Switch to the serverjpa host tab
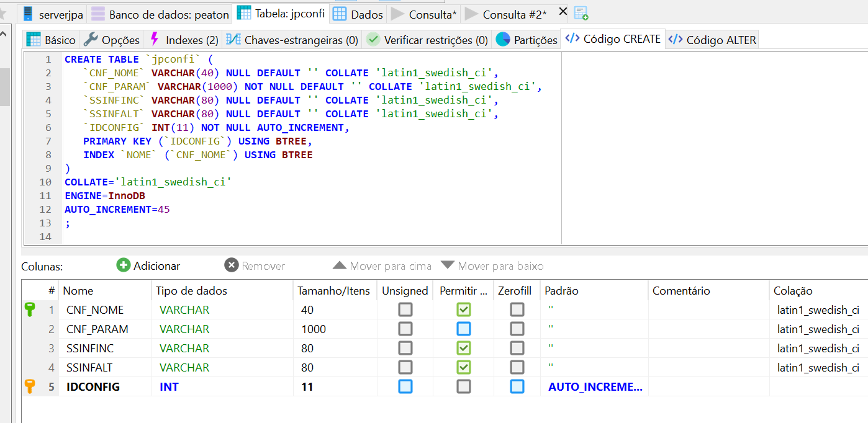Image resolution: width=868 pixels, height=423 pixels. (x=53, y=14)
